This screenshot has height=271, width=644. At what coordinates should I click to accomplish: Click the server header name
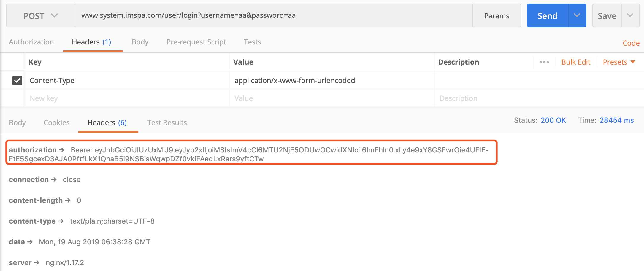click(x=20, y=263)
